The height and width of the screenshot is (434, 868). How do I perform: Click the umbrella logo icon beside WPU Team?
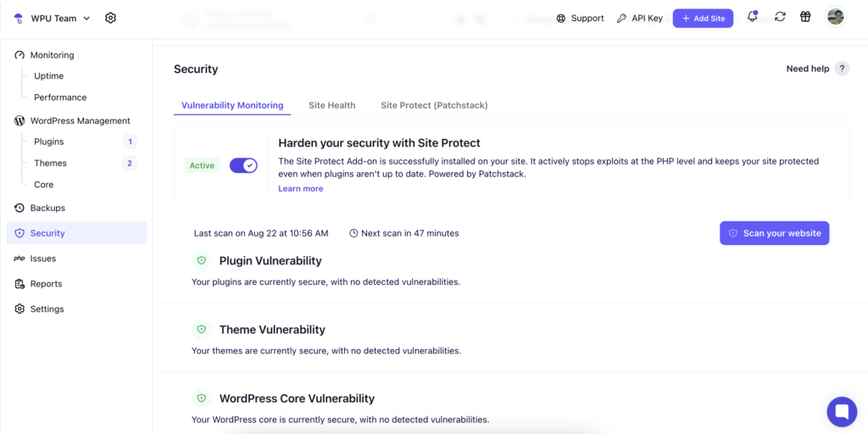tap(19, 19)
